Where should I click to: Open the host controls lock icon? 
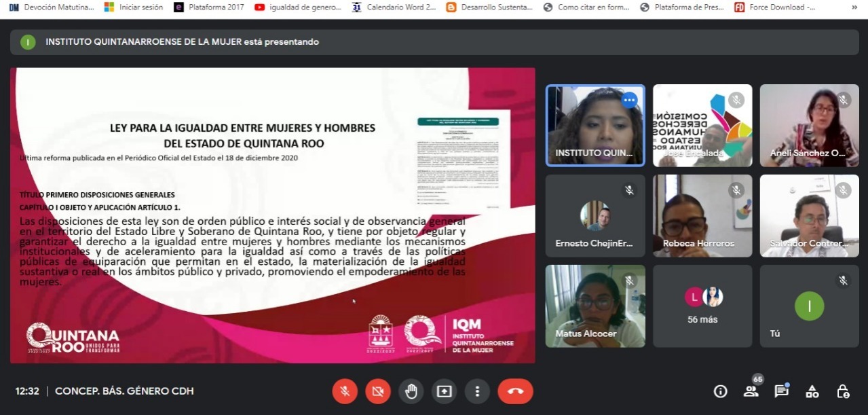(x=843, y=391)
